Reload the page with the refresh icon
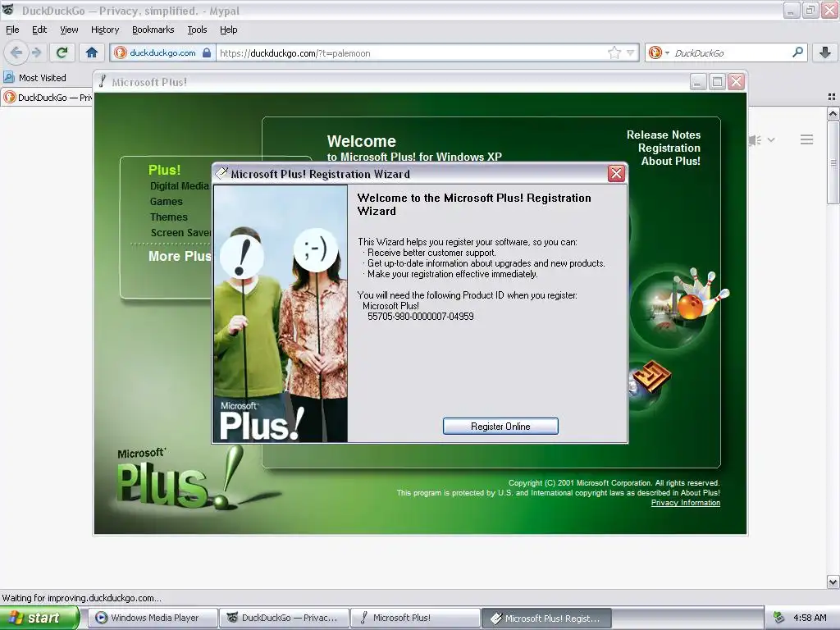 (x=62, y=52)
